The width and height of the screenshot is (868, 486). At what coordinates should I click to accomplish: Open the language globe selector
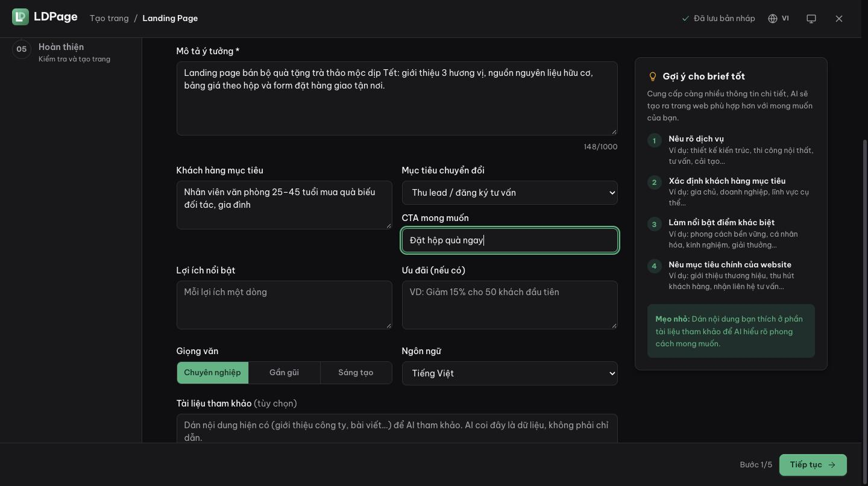pyautogui.click(x=778, y=19)
